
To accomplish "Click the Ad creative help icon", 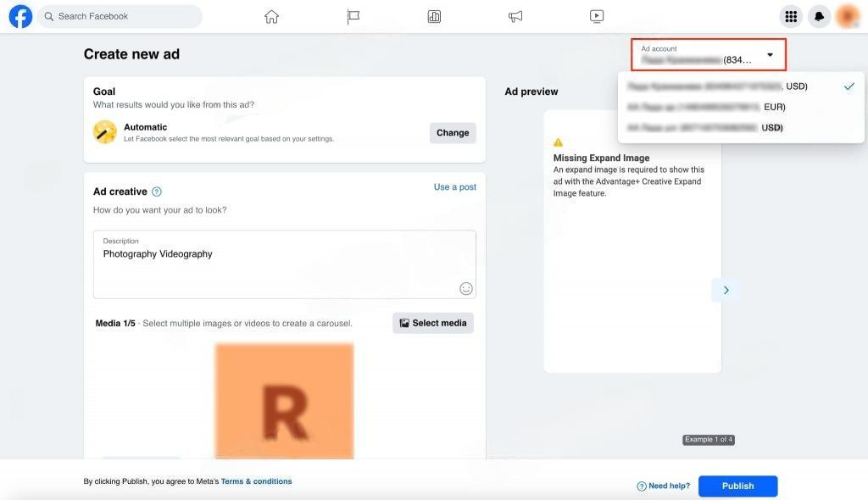I will click(157, 192).
